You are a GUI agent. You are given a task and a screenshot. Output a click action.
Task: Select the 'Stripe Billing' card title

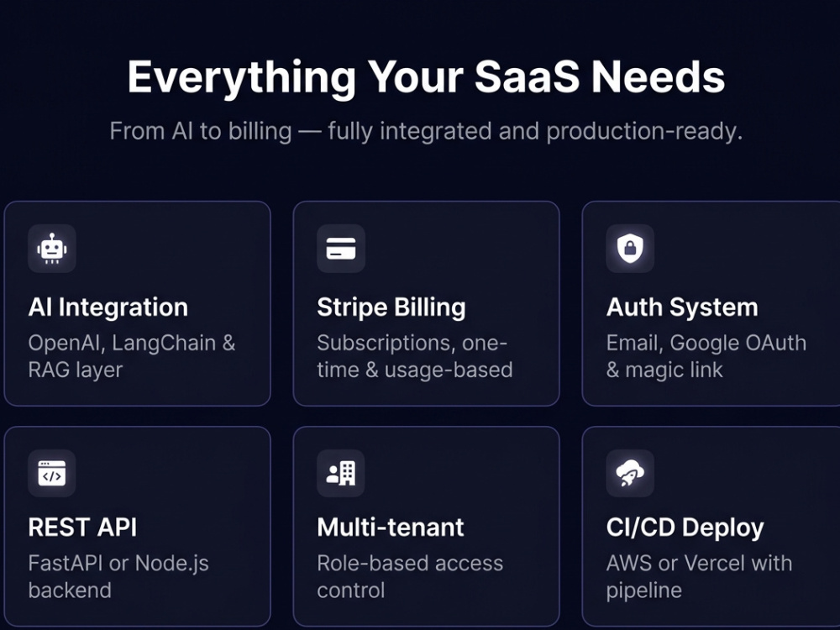391,307
